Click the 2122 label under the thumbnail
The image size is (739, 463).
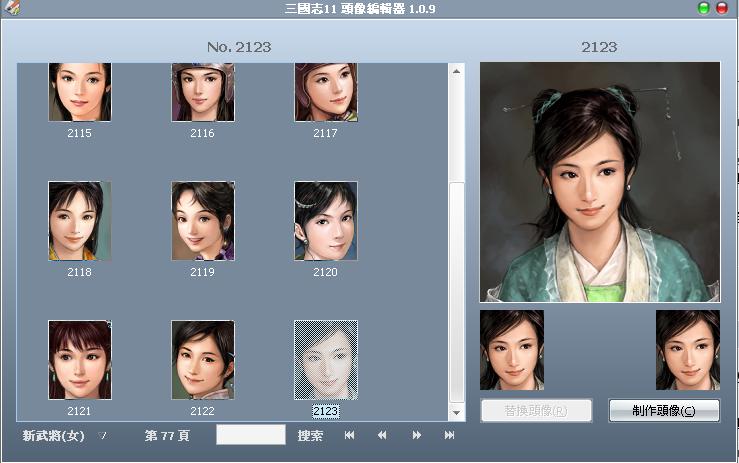[x=203, y=411]
